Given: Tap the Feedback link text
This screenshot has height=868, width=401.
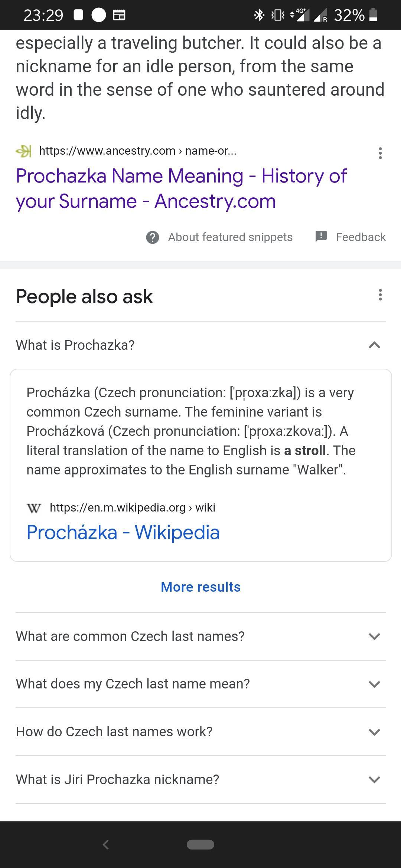Looking at the screenshot, I should pos(361,237).
